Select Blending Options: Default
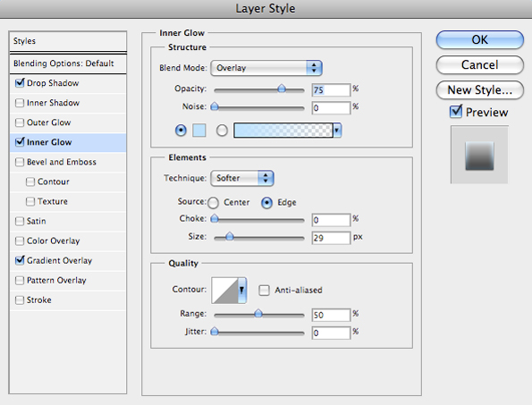The width and height of the screenshot is (532, 405). coord(68,63)
